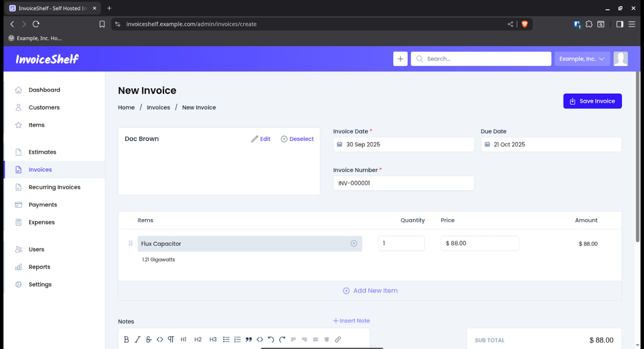
Task: Click the insert link icon in Notes
Action: [338, 339]
